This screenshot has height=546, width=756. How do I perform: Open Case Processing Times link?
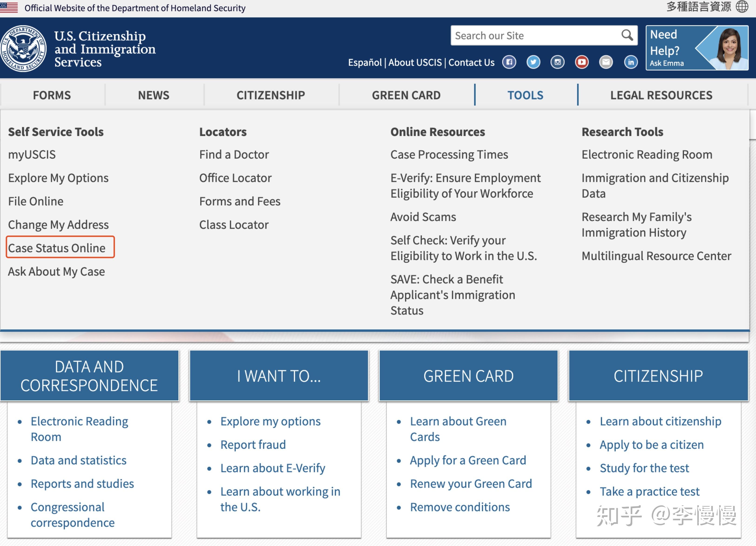pos(449,155)
